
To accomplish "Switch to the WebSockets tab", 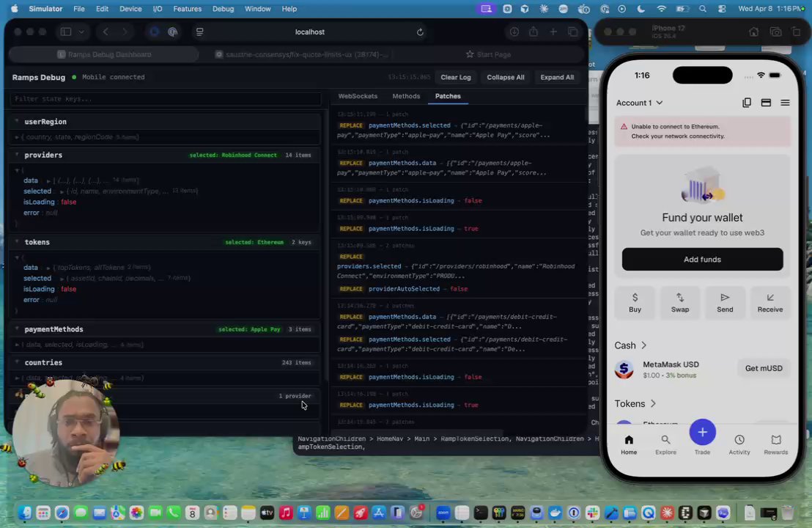I will tap(358, 96).
